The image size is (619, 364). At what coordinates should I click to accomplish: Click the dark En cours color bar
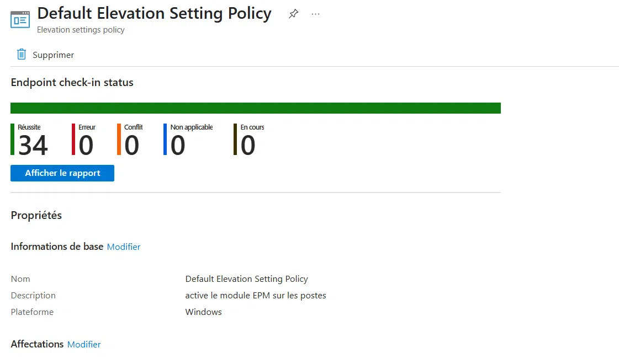[235, 139]
